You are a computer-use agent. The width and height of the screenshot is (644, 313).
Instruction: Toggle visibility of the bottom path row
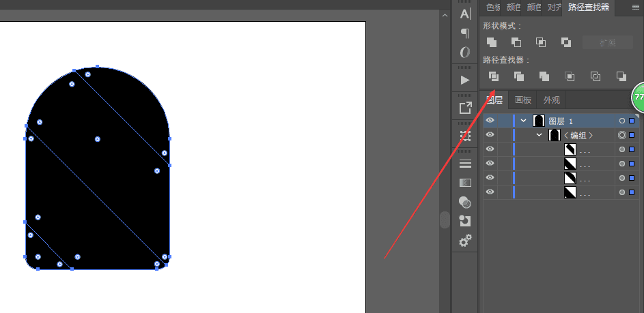pyautogui.click(x=490, y=192)
